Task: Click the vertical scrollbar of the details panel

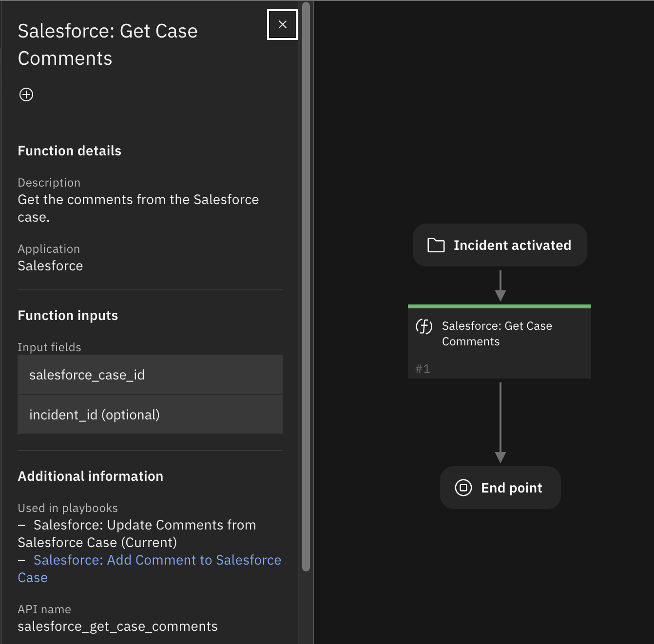Action: (x=306, y=286)
